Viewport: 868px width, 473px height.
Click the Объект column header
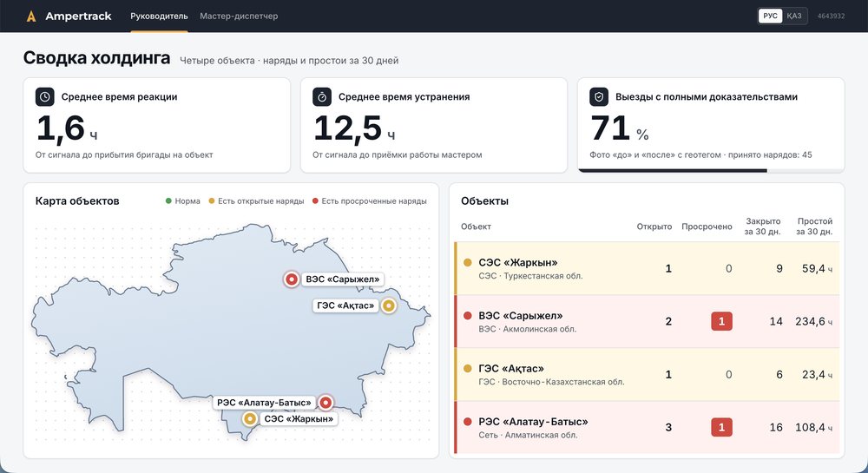(476, 227)
